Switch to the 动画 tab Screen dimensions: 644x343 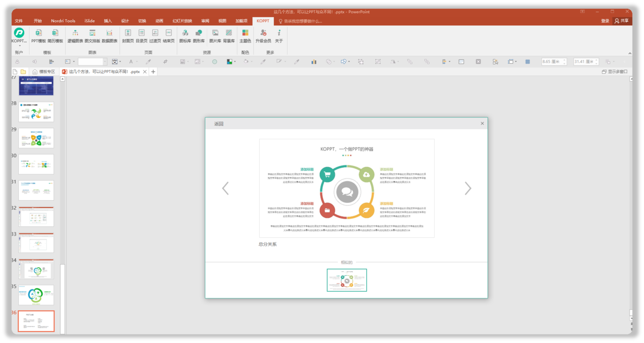[159, 21]
